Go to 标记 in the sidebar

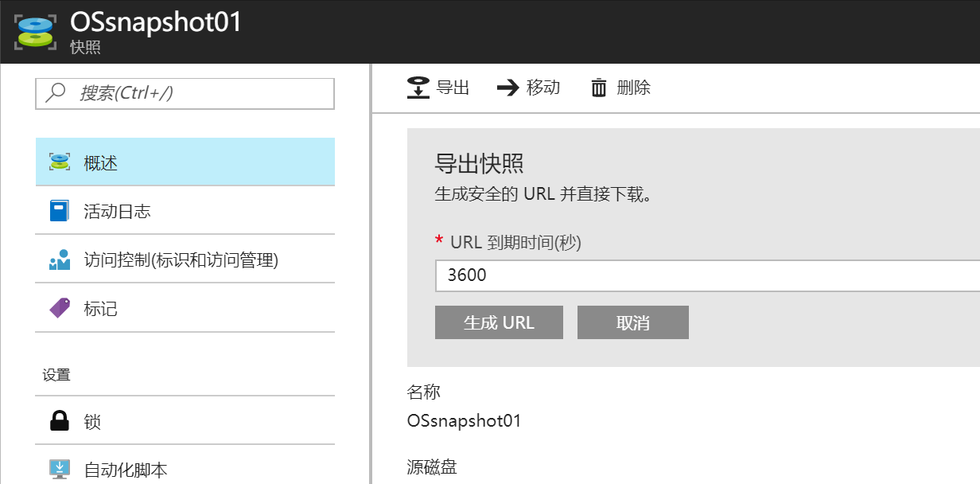(101, 308)
